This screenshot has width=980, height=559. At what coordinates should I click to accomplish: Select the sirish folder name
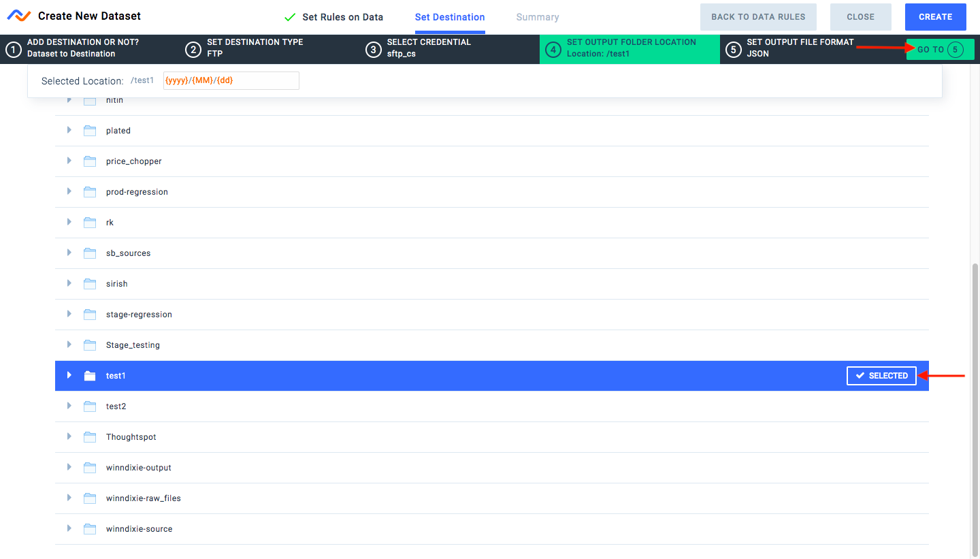point(117,284)
